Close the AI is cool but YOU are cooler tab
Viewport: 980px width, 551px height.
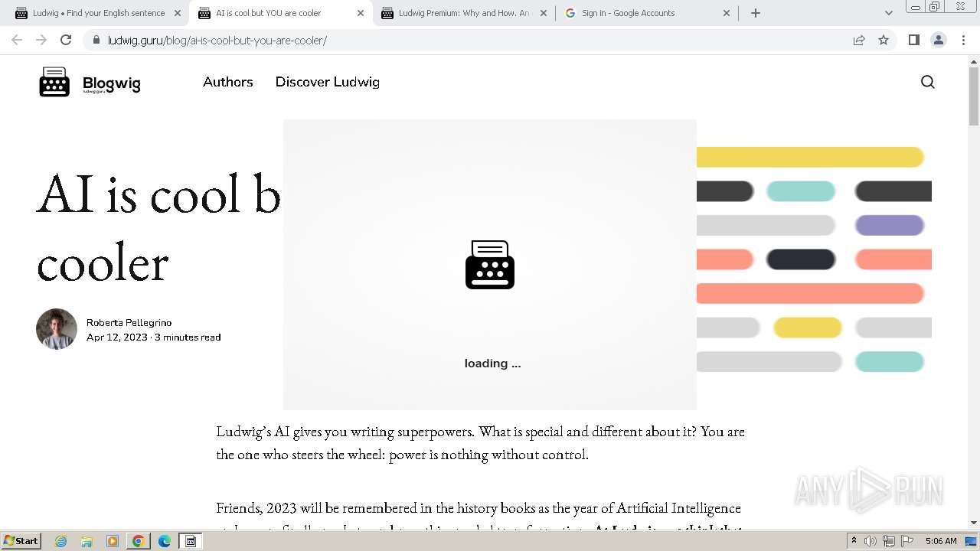(x=361, y=13)
